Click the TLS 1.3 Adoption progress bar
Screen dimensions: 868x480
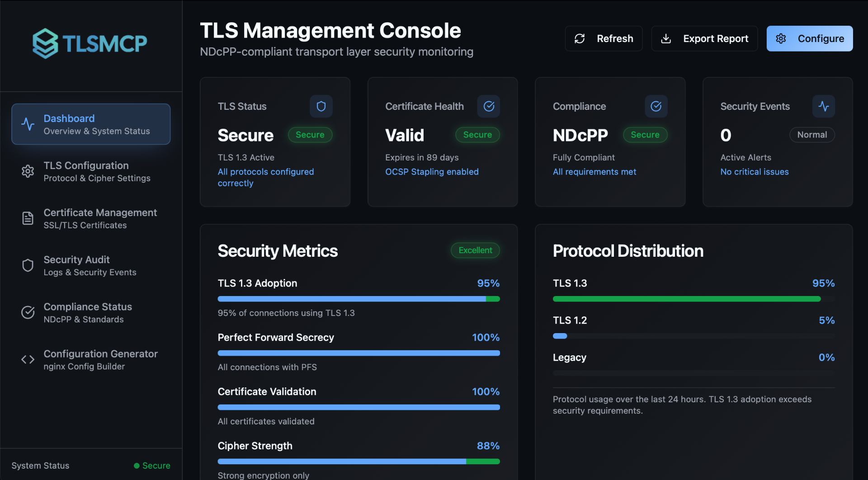359,299
